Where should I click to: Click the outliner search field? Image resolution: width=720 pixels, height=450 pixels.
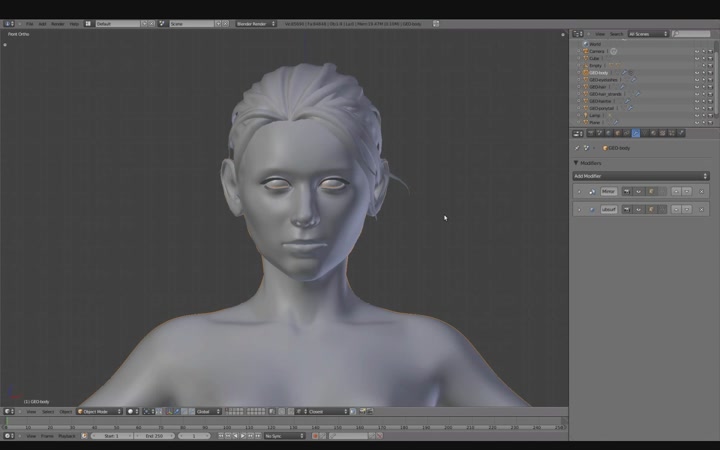click(691, 34)
